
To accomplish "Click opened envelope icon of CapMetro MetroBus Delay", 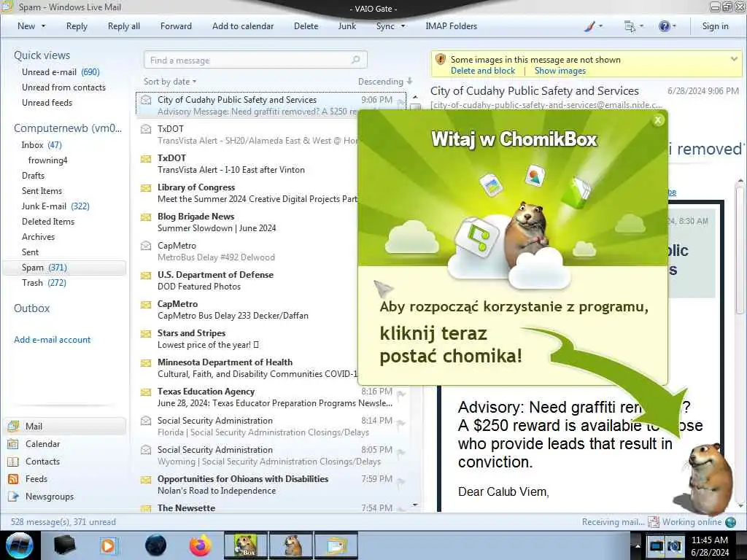I will point(146,246).
